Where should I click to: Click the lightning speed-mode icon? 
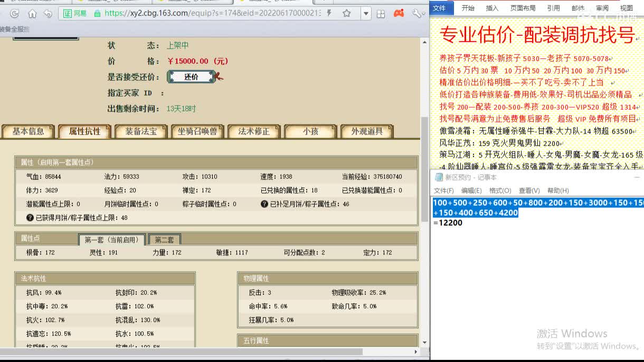329,13
